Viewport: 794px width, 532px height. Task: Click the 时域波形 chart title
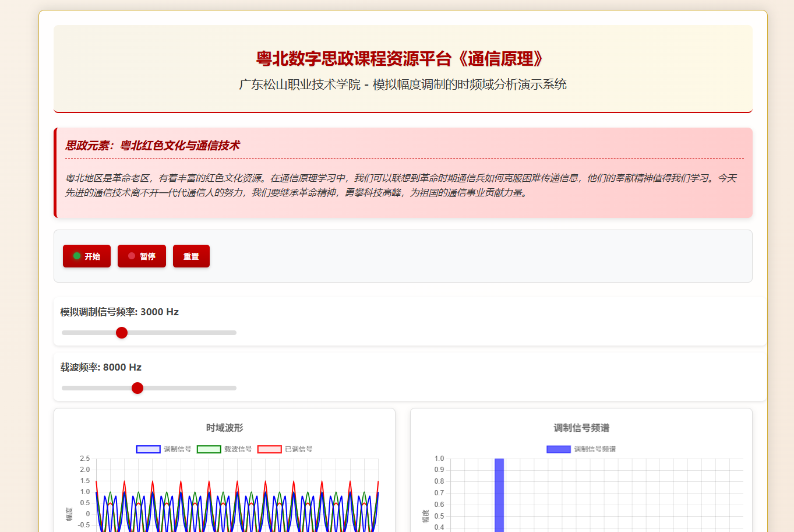click(224, 428)
